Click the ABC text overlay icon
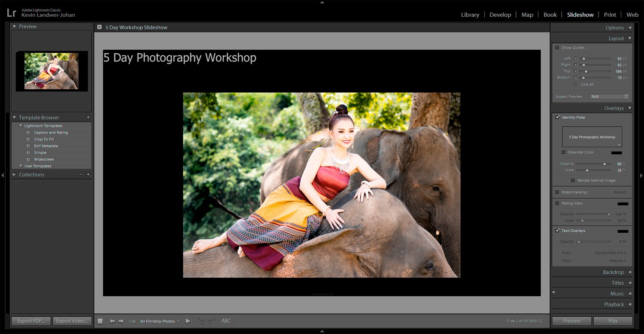 click(226, 321)
